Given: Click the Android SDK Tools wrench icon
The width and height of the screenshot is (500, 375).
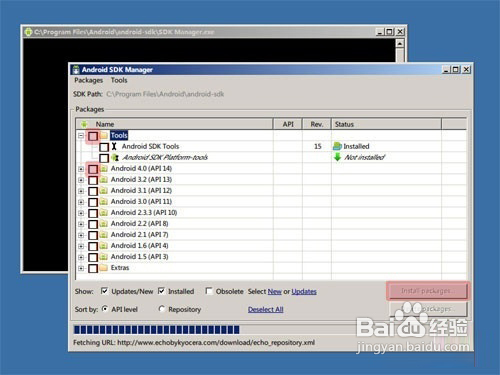Looking at the screenshot, I should coord(114,146).
